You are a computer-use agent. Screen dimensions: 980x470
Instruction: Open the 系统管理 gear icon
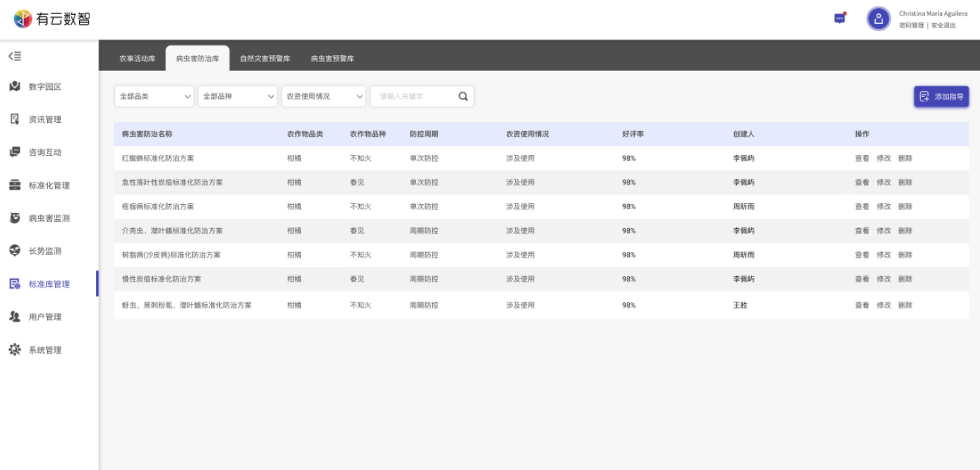click(15, 350)
